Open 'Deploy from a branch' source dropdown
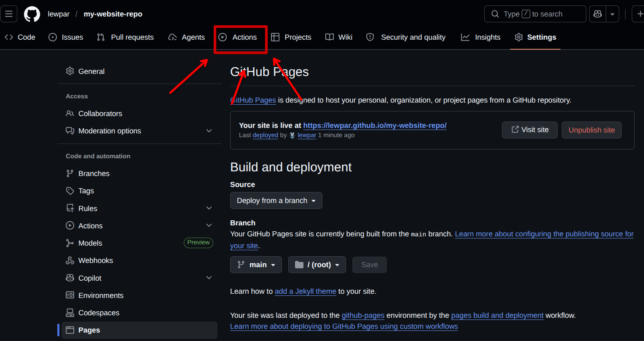Viewport: 644px width, 341px height. click(x=276, y=200)
